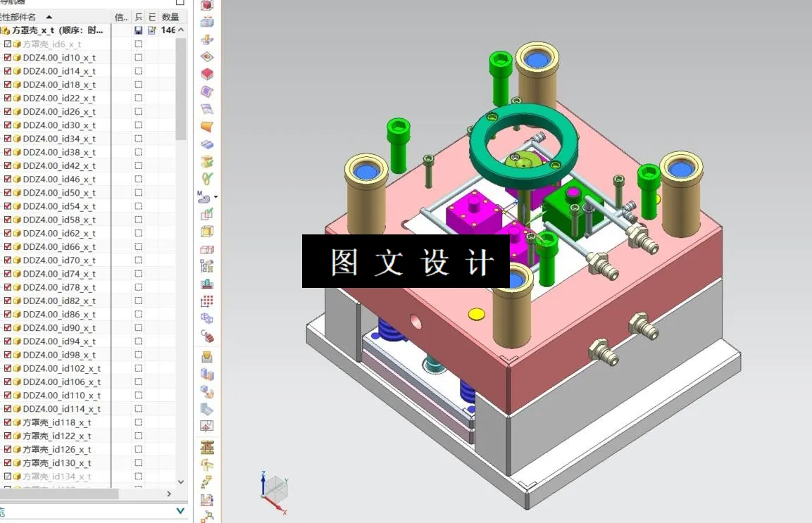The height and width of the screenshot is (523, 812).
Task: Click the save-state disk icon on root assembly row
Action: [139, 30]
